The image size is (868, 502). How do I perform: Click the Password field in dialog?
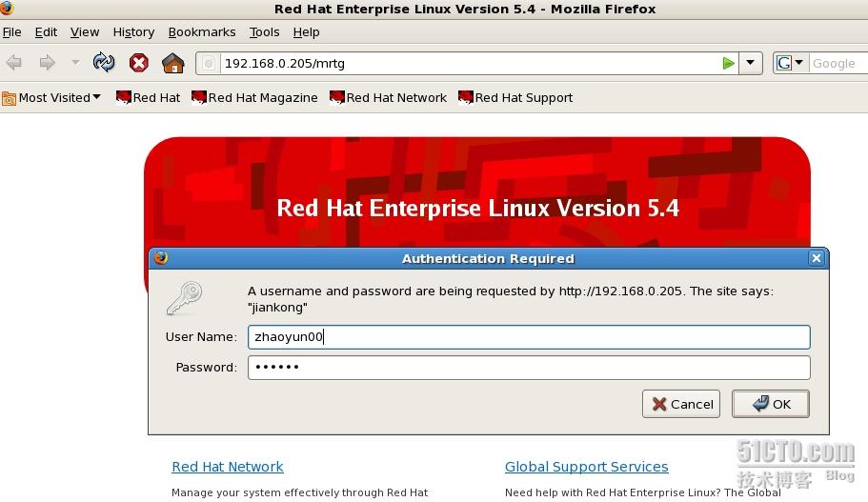point(529,368)
